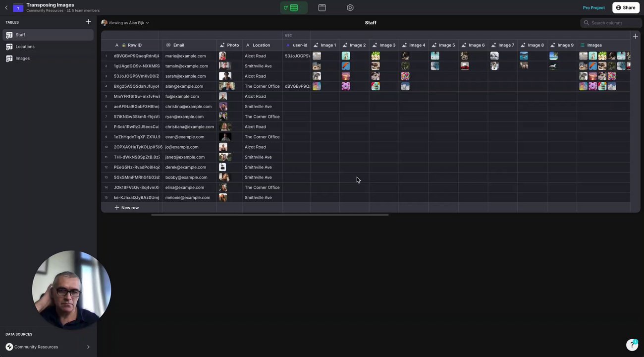This screenshot has width=644, height=357.
Task: Open the Staff table
Action: click(x=48, y=35)
